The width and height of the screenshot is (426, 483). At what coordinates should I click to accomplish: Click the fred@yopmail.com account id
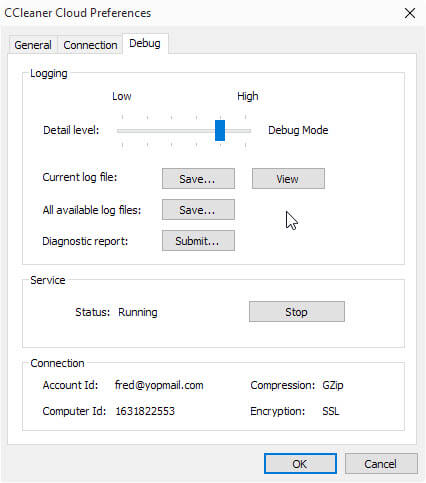point(159,385)
